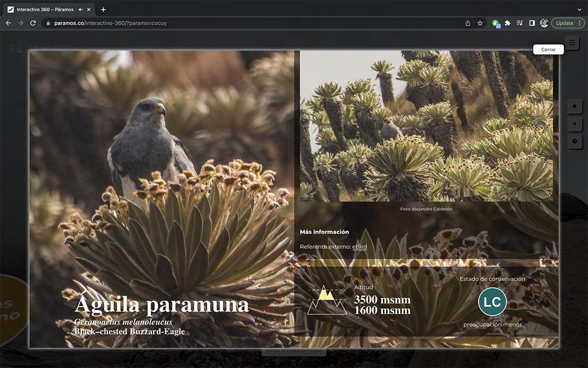The image size is (588, 368).
Task: Open the Chrome profile avatar menu
Action: [x=544, y=23]
